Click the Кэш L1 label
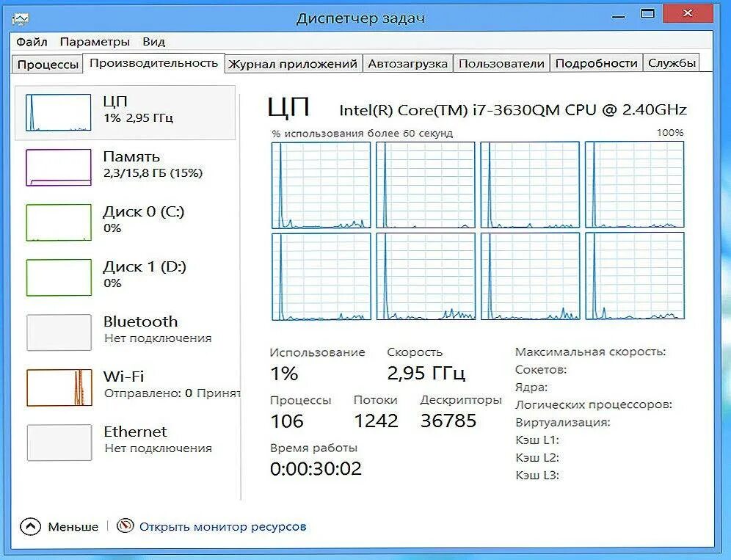The width and height of the screenshot is (731, 560). pos(537,440)
